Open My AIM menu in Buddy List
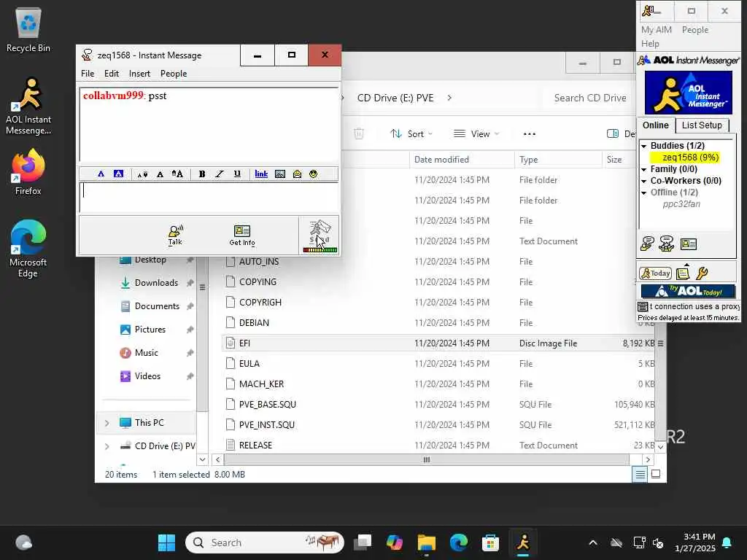The width and height of the screenshot is (747, 560). [x=656, y=29]
